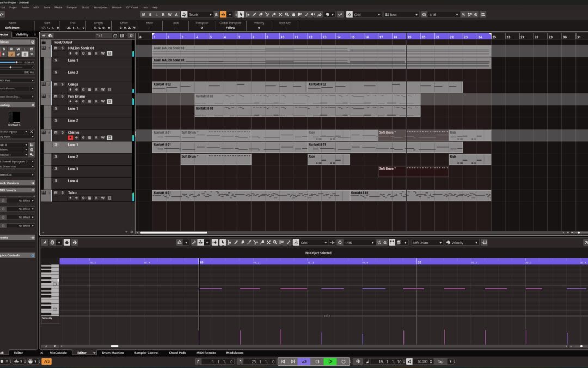
Task: Toggle the Cycle loop button in transport
Action: click(x=304, y=361)
